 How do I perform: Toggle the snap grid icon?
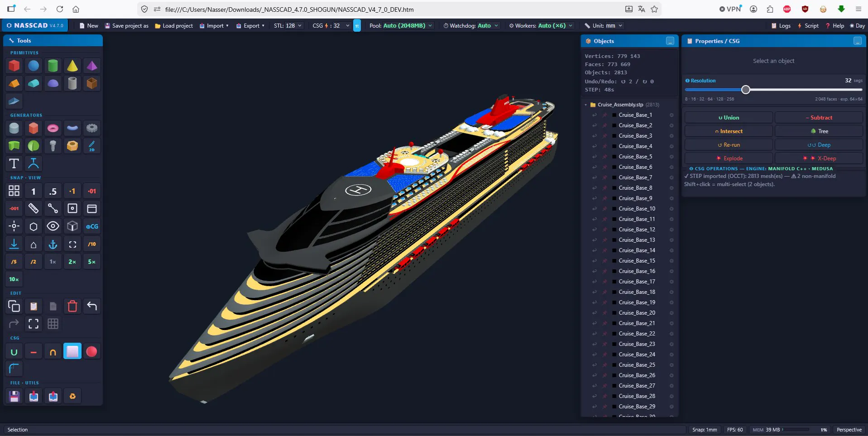point(14,191)
